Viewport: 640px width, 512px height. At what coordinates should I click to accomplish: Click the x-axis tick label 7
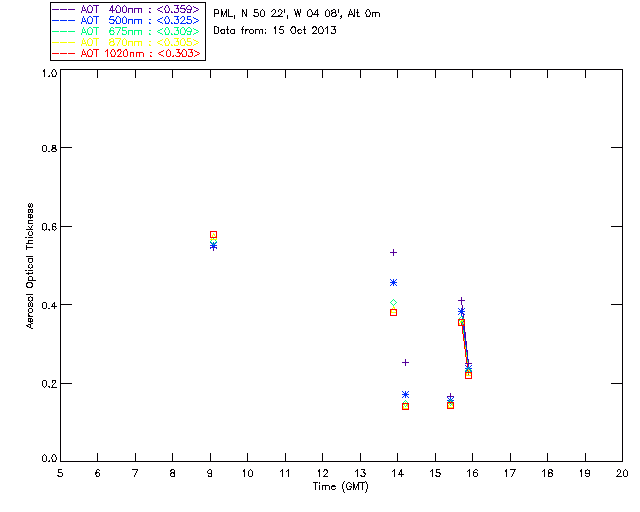click(x=135, y=473)
